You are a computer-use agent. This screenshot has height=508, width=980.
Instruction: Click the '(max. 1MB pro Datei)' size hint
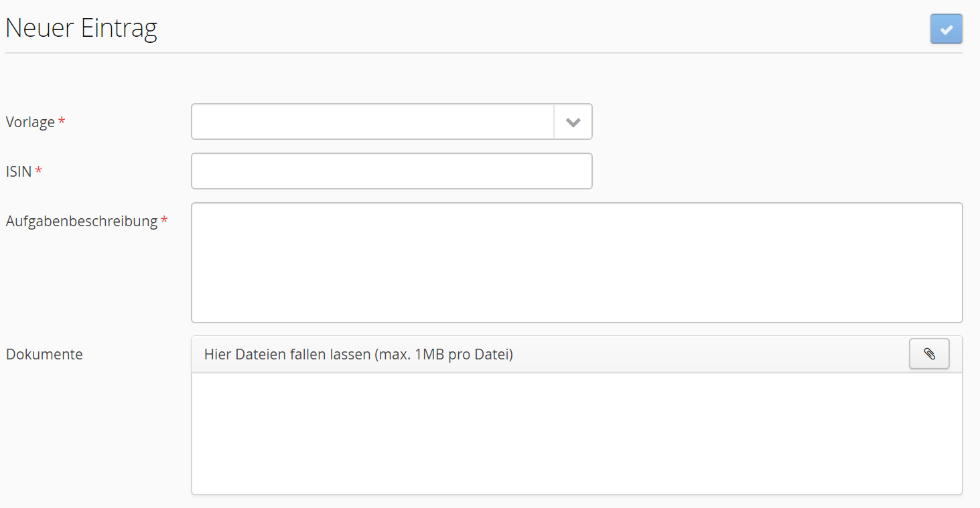pos(444,355)
